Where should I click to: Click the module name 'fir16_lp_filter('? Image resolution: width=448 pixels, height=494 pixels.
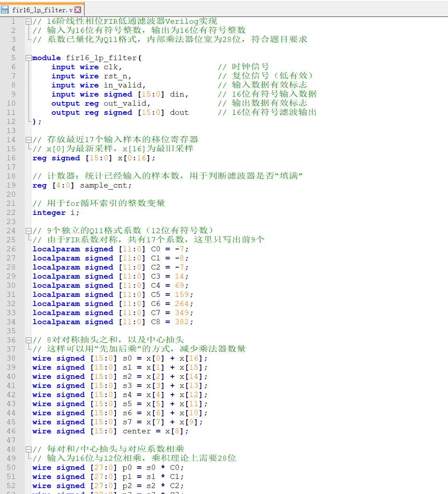[104, 58]
